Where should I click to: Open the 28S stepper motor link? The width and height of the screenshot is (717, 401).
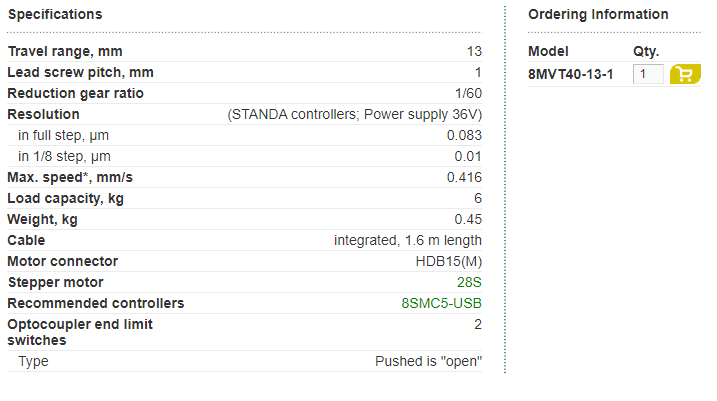tap(469, 282)
